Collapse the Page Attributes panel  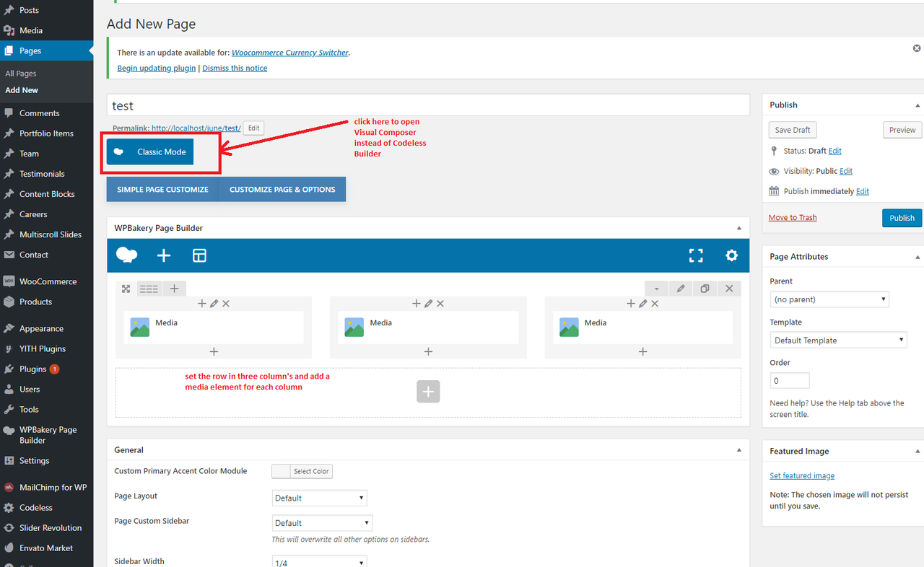coord(918,257)
